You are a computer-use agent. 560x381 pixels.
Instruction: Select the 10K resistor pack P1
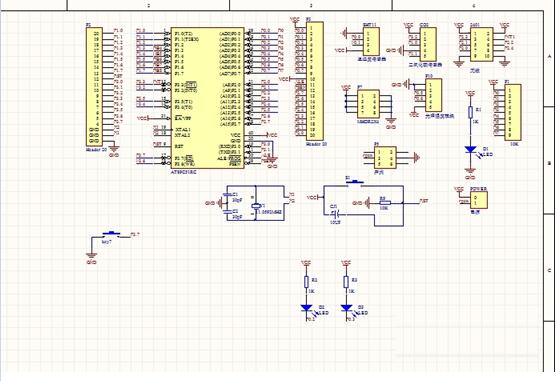512,112
